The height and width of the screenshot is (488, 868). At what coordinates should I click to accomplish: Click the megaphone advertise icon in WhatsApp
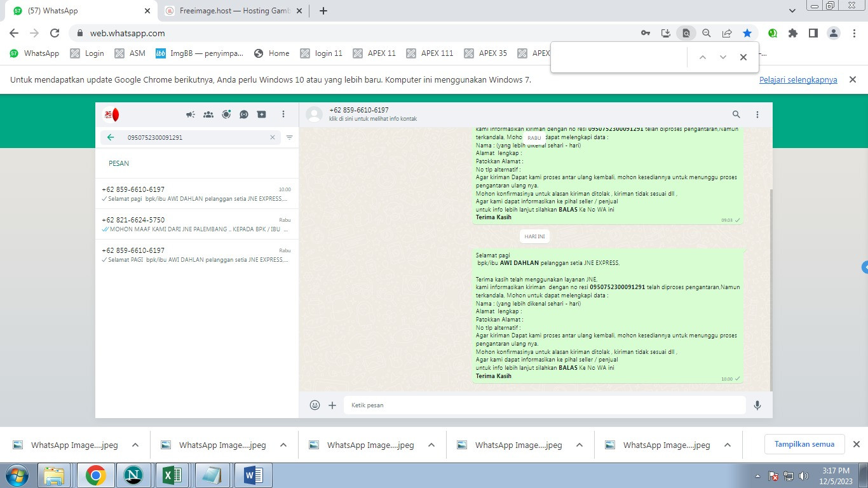191,114
